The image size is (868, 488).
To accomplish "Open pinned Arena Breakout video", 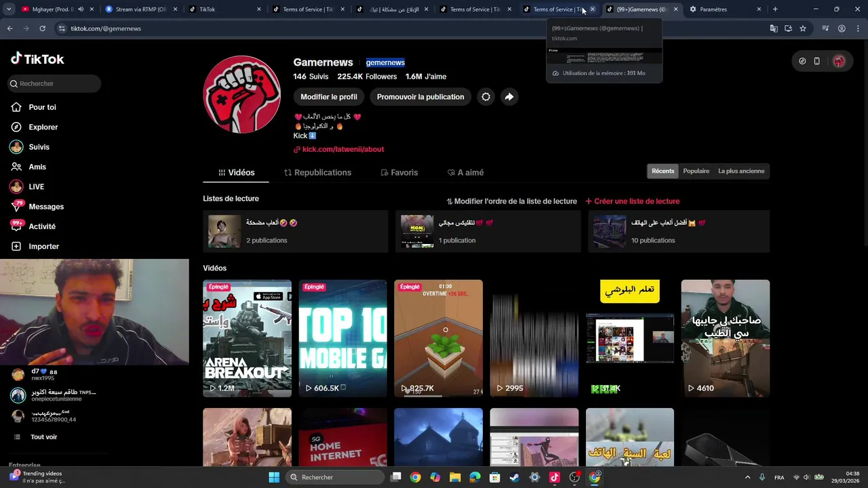I will [247, 338].
